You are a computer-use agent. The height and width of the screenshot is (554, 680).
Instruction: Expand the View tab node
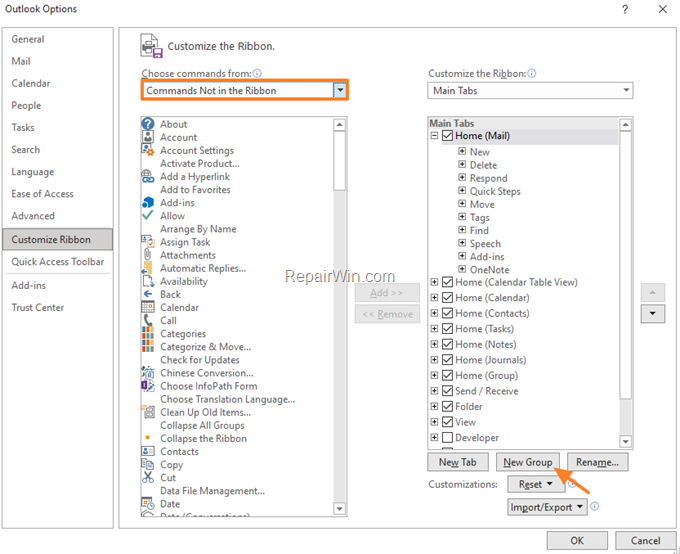click(x=434, y=422)
